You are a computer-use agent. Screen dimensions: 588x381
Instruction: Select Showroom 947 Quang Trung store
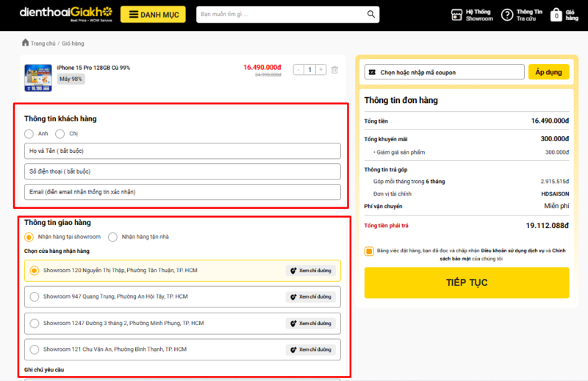pyautogui.click(x=34, y=297)
